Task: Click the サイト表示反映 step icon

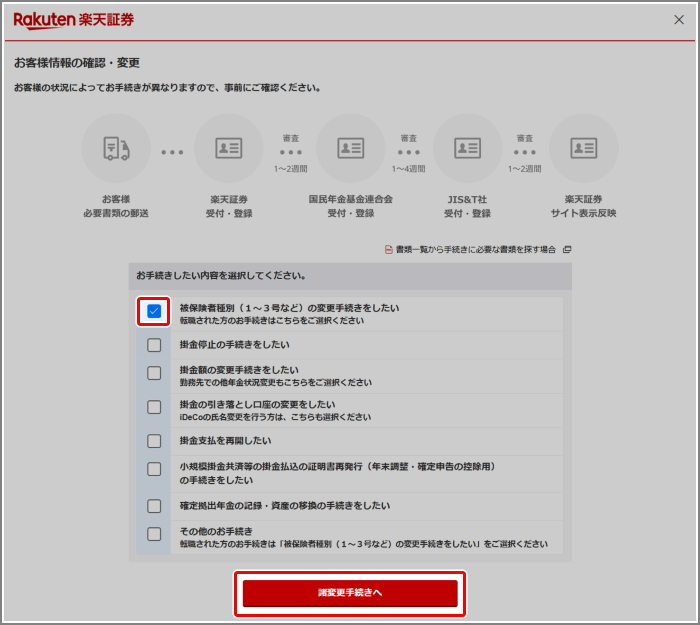Action: point(583,148)
